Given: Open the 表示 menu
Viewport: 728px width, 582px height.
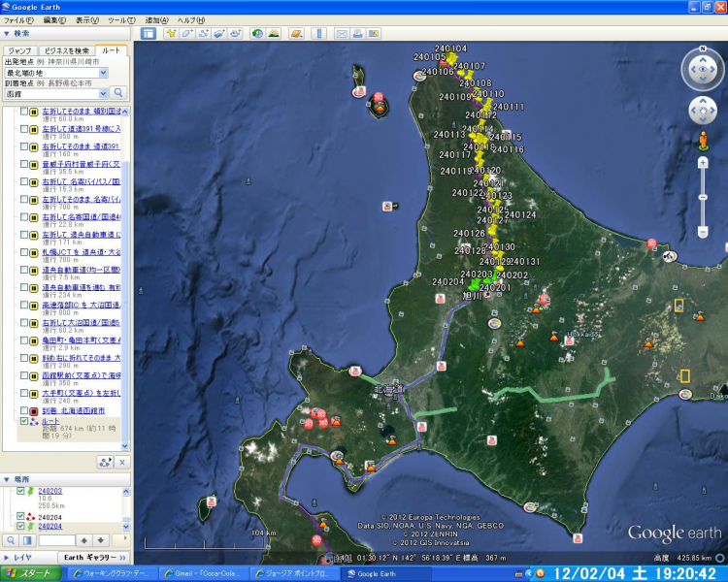Looking at the screenshot, I should tap(86, 20).
